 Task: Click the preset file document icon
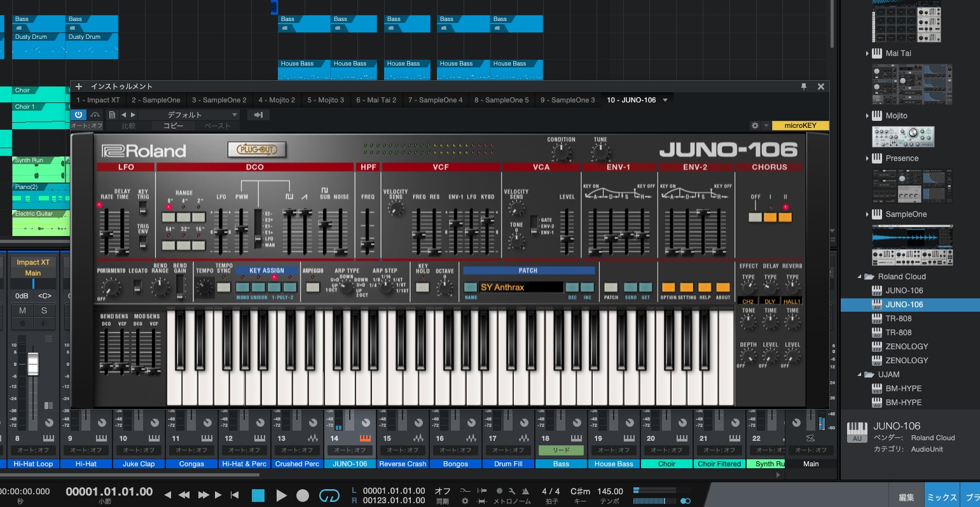click(112, 115)
